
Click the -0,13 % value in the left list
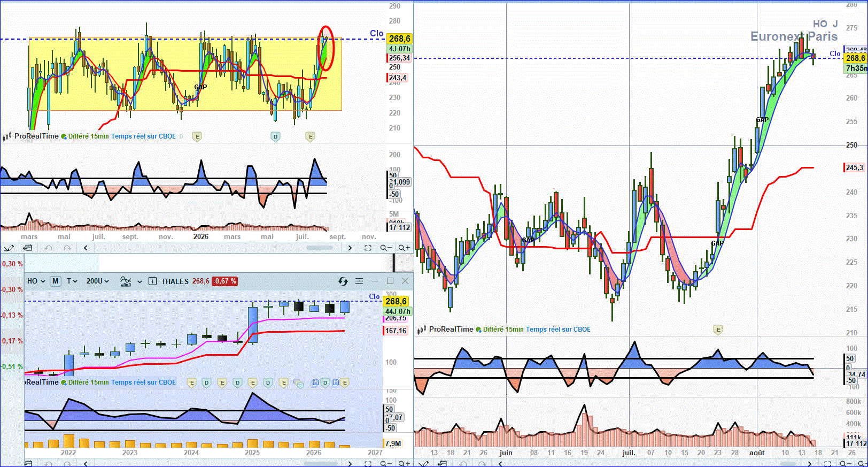12,315
